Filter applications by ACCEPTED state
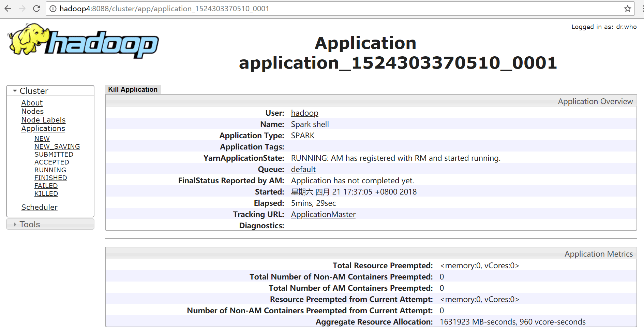 (x=51, y=162)
